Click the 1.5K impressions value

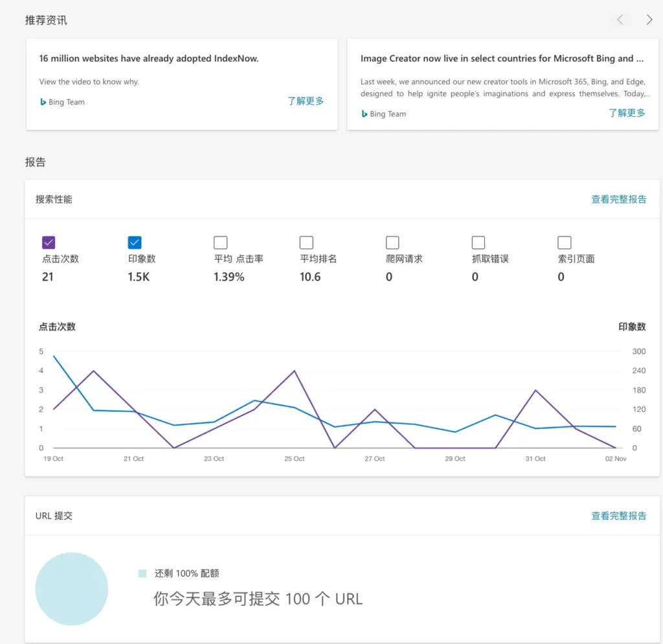(139, 277)
